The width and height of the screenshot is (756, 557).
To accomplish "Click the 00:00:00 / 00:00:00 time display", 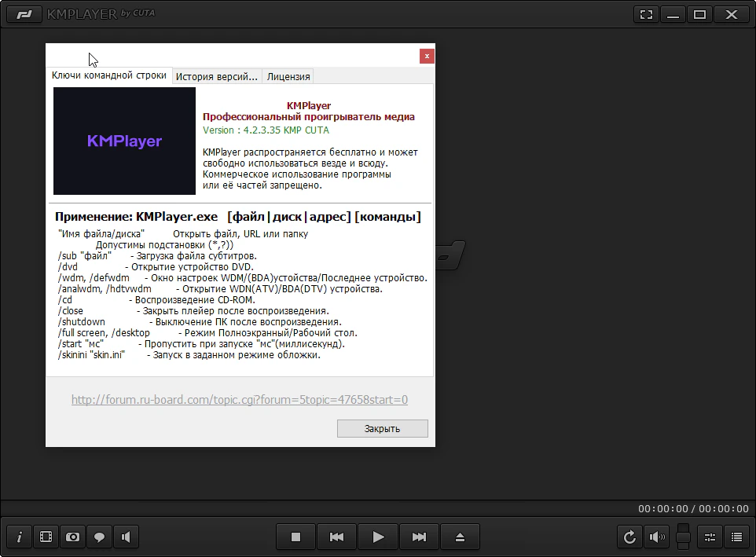I will tap(693, 509).
